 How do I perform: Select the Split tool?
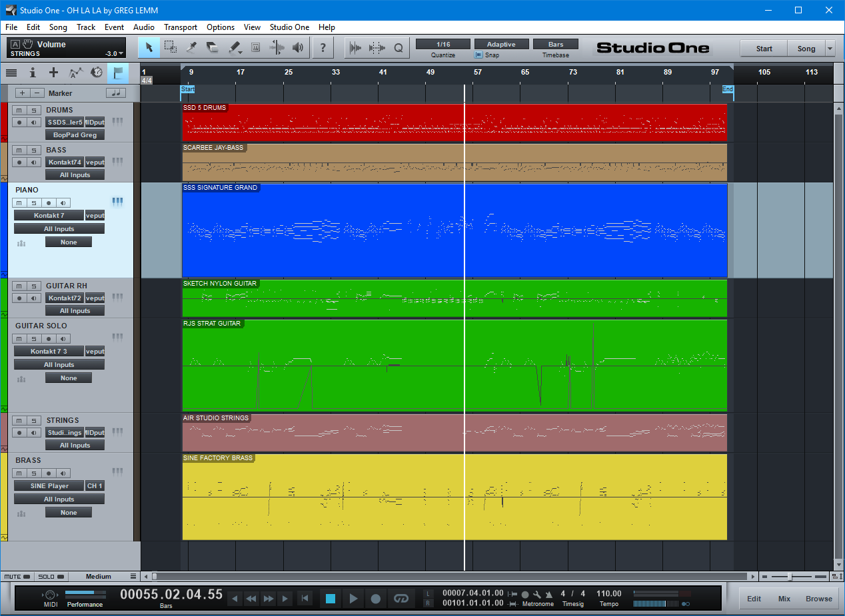(192, 47)
